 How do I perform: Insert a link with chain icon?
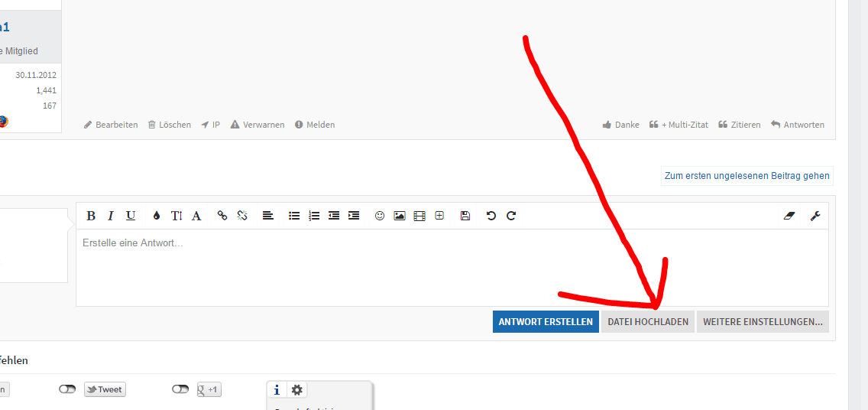tap(222, 216)
